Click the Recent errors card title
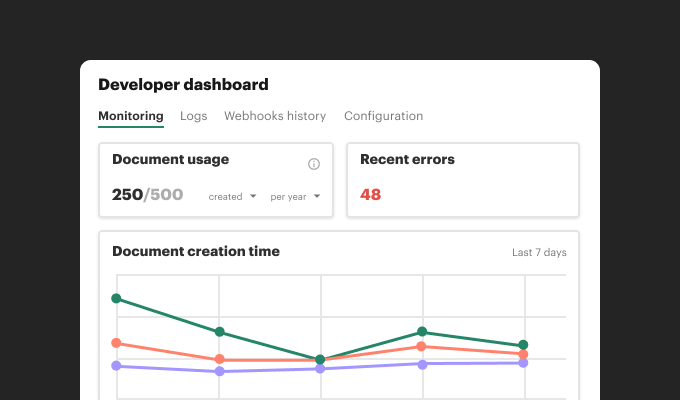 (407, 159)
